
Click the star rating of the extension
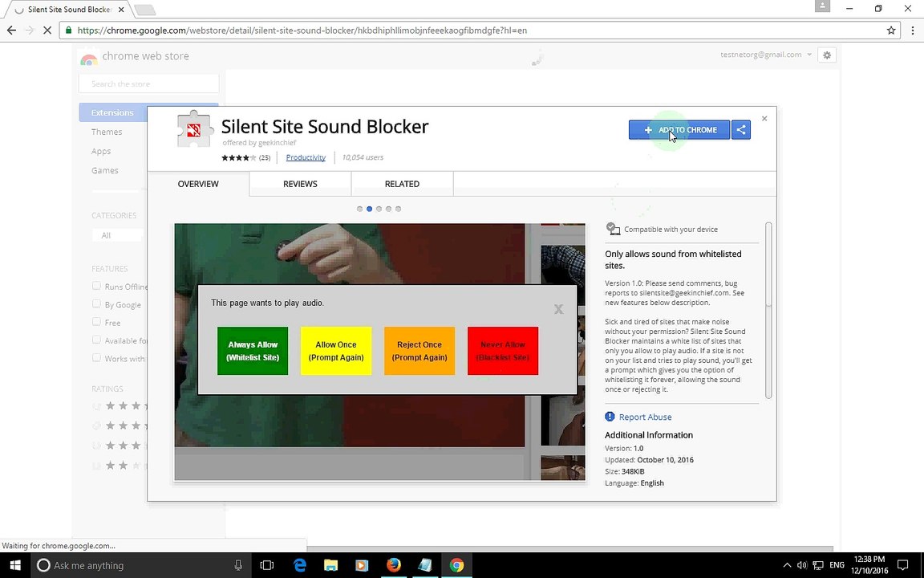[x=239, y=157]
